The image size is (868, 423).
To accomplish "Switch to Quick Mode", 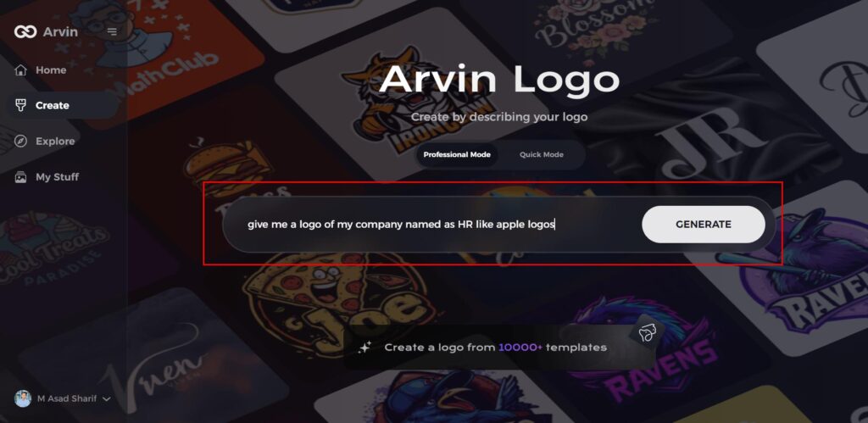I will [x=542, y=154].
